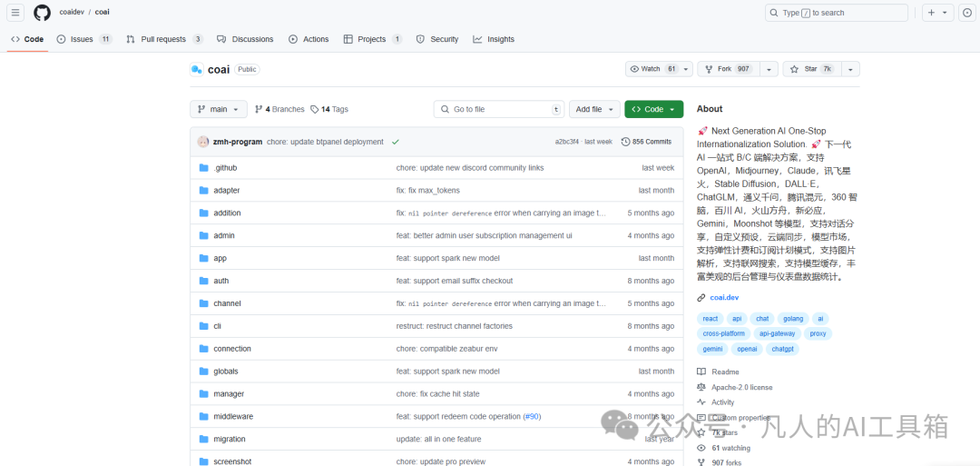View the 4 Branches link

pos(279,109)
